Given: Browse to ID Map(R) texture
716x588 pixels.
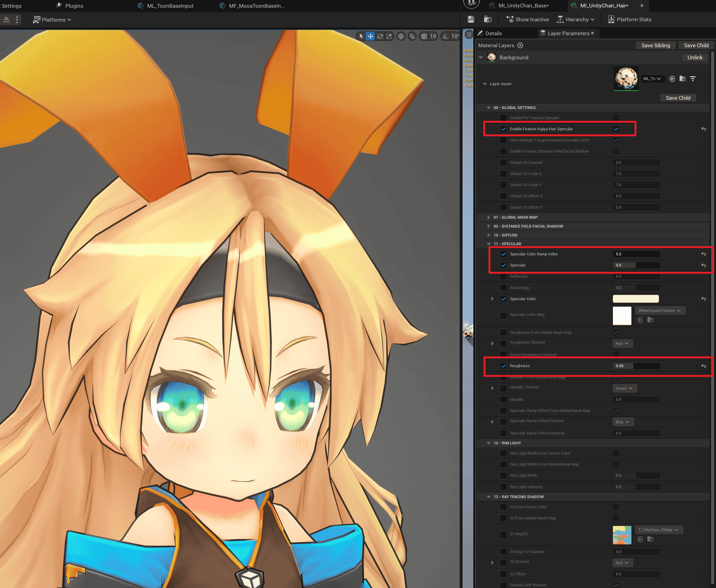Looking at the screenshot, I should point(650,539).
